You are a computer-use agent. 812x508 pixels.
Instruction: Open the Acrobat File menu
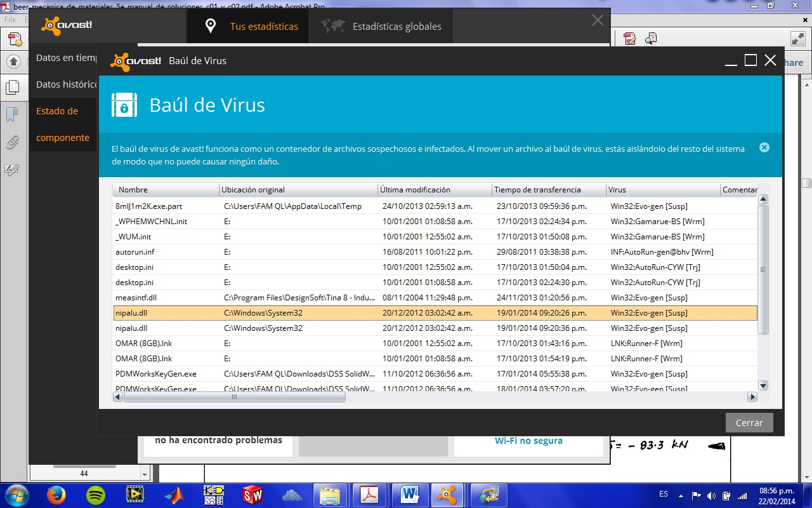tap(10, 20)
